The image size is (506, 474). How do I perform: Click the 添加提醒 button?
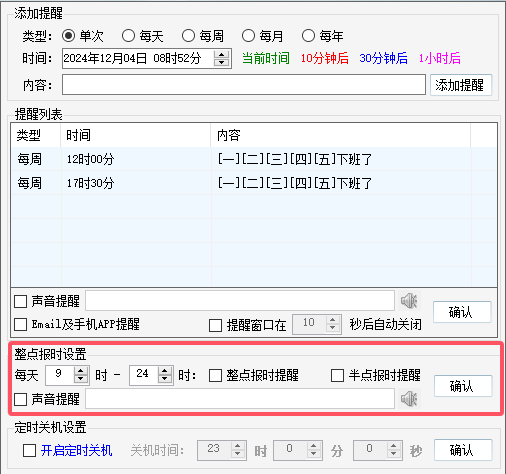point(461,85)
